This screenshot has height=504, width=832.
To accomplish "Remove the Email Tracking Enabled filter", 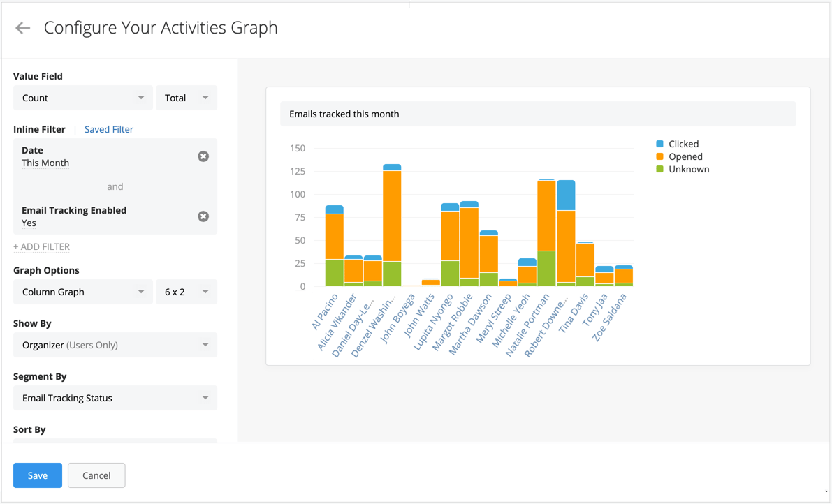I will [x=203, y=216].
